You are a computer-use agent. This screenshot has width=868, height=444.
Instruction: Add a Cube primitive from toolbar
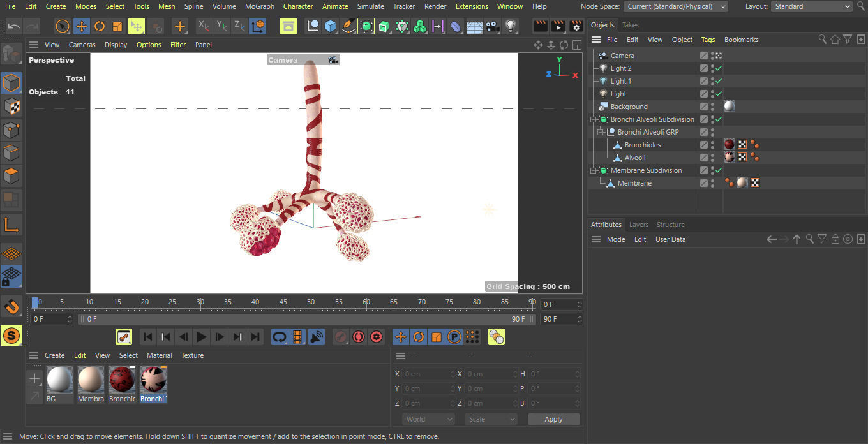[x=331, y=26]
